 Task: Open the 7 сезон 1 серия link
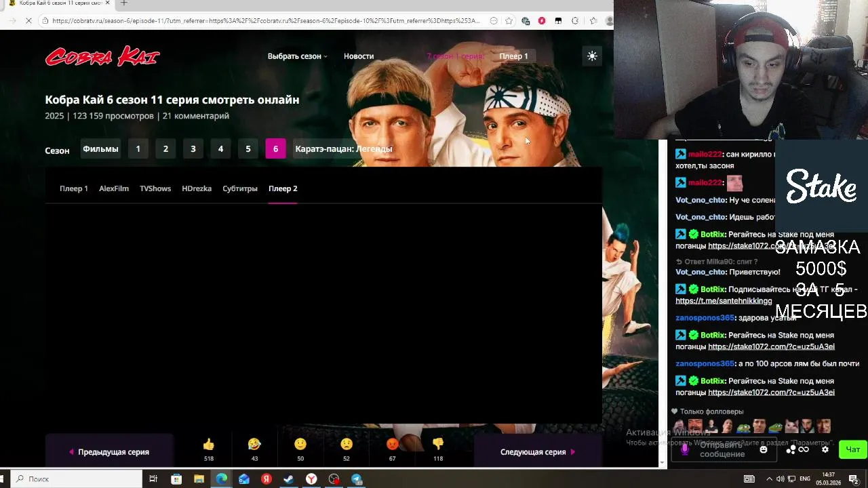pyautogui.click(x=456, y=56)
